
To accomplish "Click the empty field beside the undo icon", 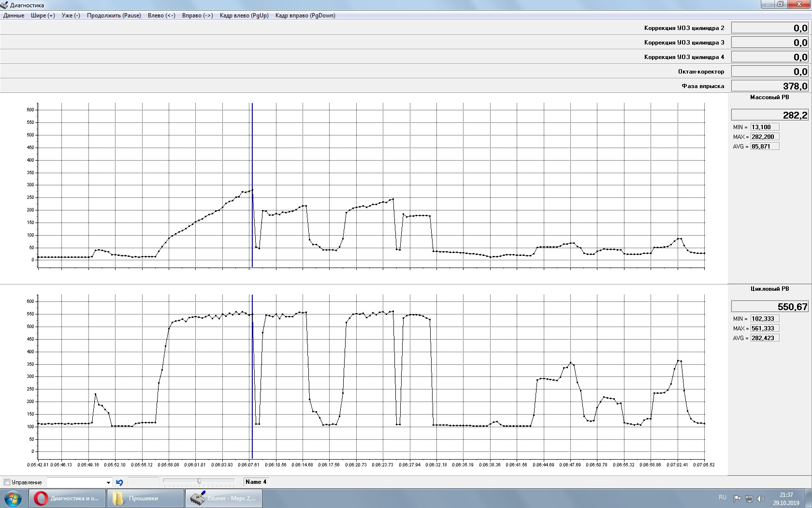I will tap(143, 482).
